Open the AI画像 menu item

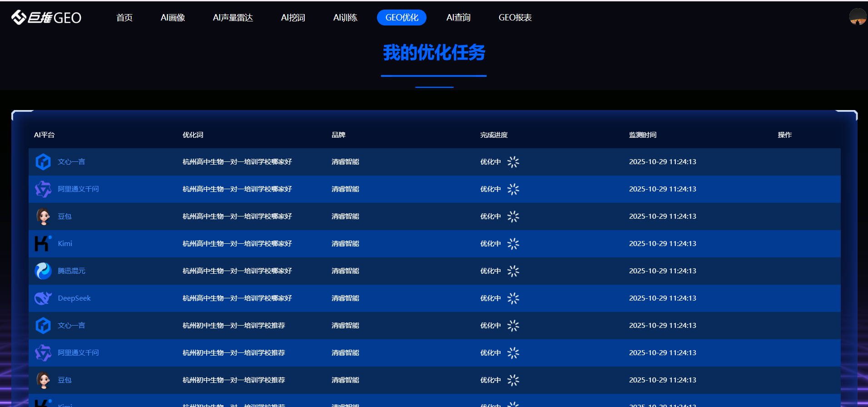[173, 18]
